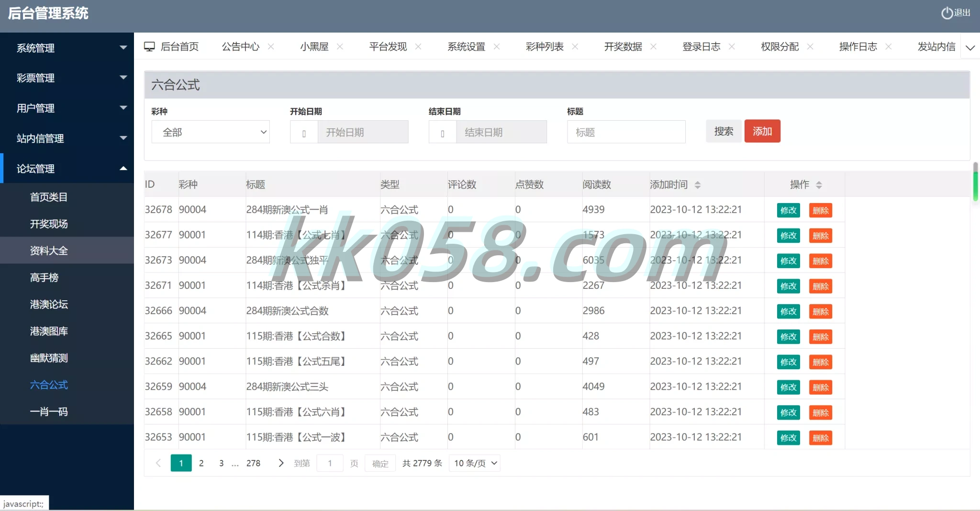Open 港澳图库 in the sidebar
The width and height of the screenshot is (980, 511).
tap(67, 331)
